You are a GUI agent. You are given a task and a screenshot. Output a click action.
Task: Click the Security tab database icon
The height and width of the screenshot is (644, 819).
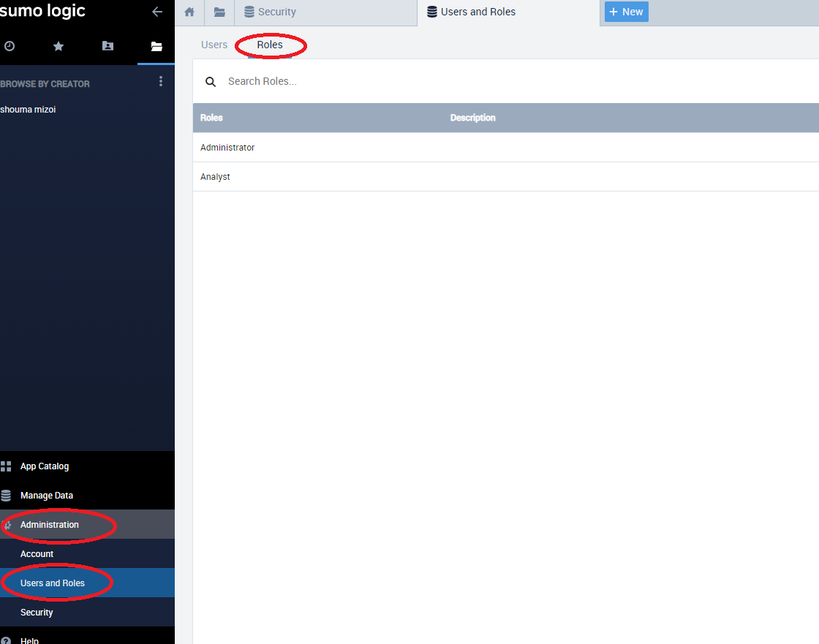coord(249,12)
